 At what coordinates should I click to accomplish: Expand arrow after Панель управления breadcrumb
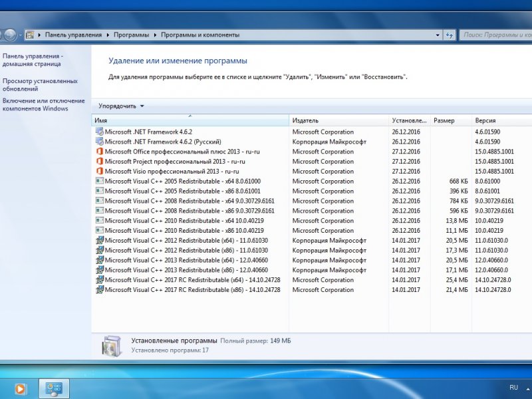(x=108, y=35)
